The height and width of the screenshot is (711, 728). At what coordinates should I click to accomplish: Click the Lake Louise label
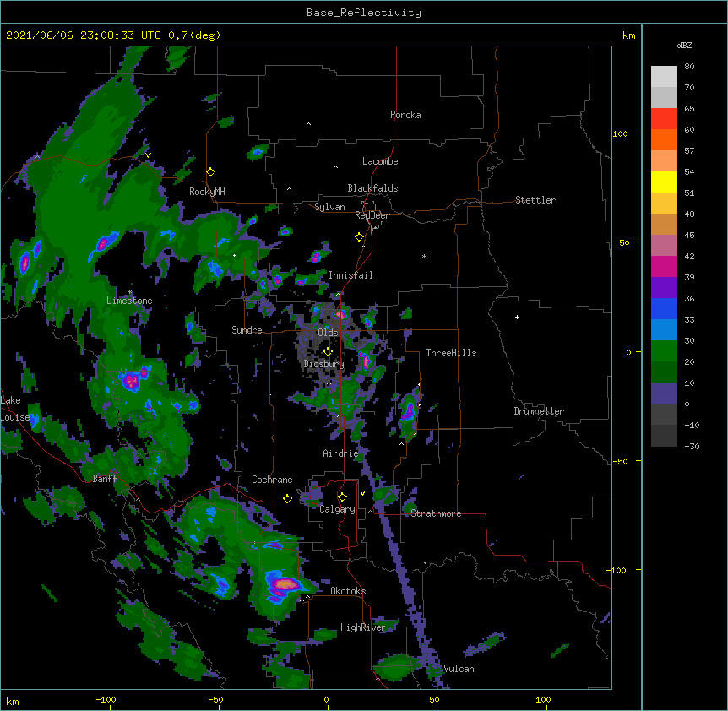click(15, 409)
